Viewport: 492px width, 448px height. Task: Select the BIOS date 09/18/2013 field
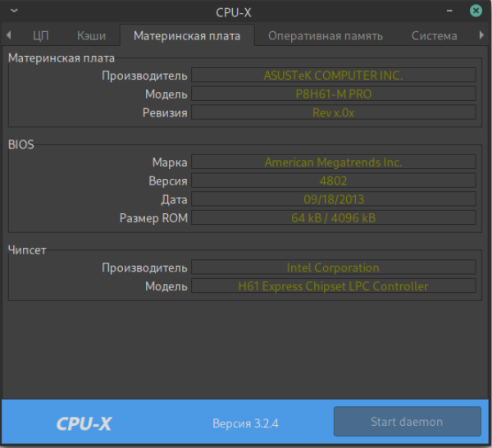click(333, 199)
